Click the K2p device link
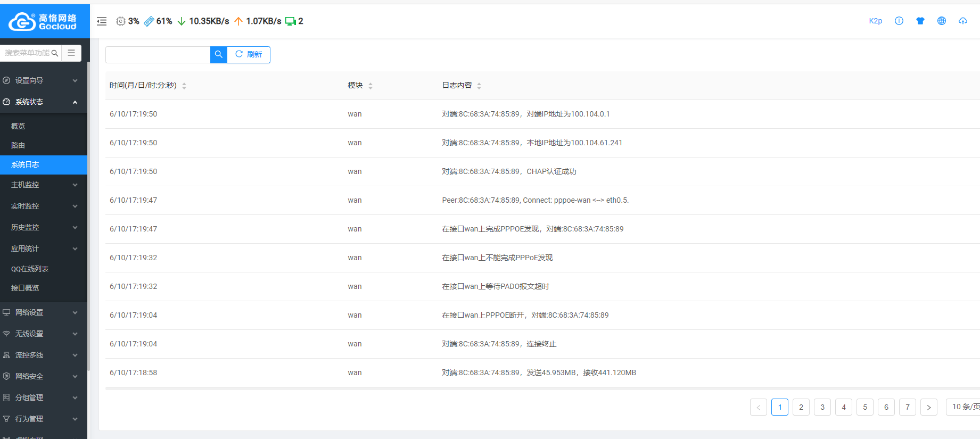Screen dimensions: 980x439 pyautogui.click(x=875, y=21)
